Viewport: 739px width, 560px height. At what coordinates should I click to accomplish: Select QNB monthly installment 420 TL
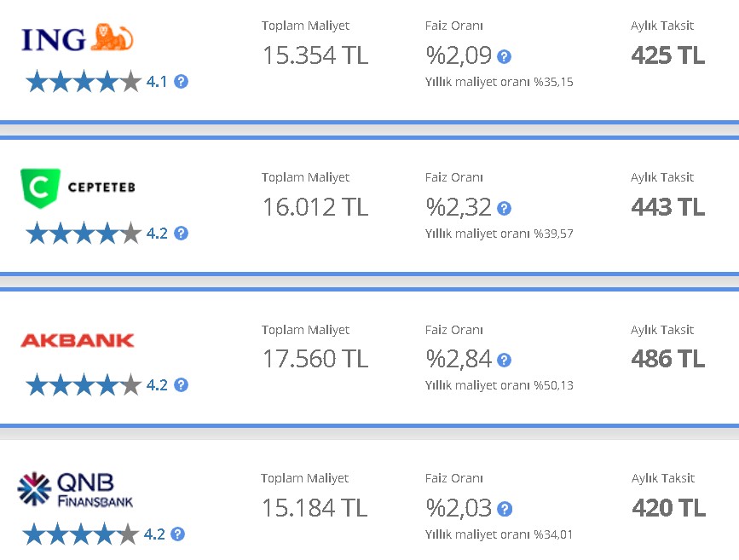[x=669, y=508]
